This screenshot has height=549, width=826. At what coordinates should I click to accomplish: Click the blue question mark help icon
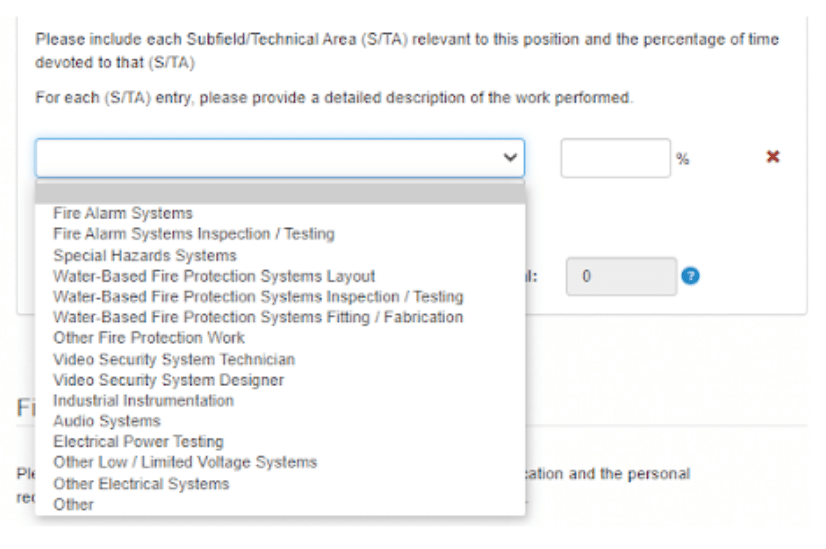pos(690,275)
